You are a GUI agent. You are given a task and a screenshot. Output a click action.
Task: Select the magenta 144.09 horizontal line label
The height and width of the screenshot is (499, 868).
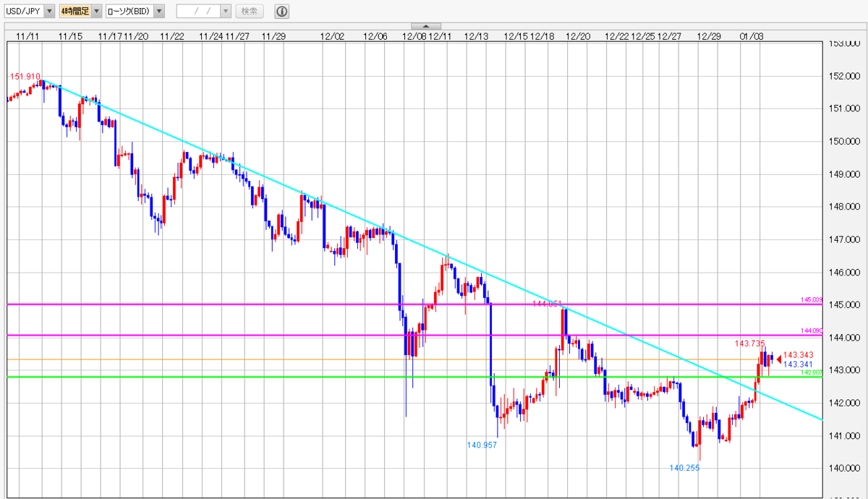pyautogui.click(x=812, y=330)
